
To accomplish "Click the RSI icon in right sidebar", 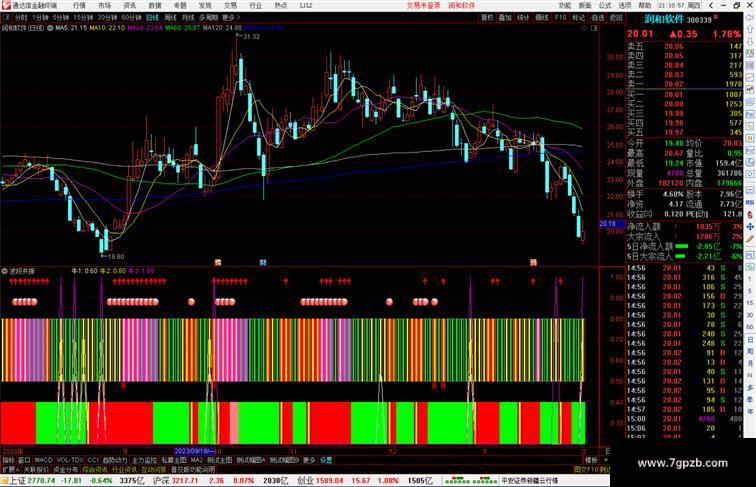I will click(x=750, y=203).
